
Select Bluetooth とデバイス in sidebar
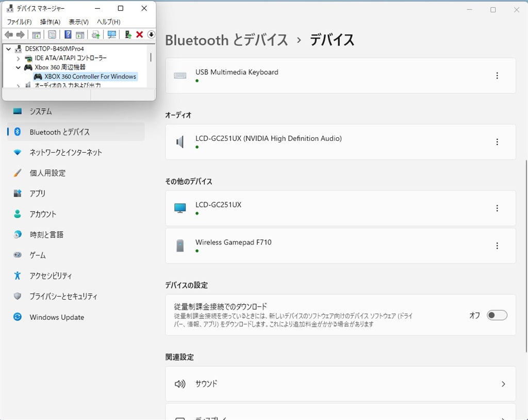pos(76,132)
